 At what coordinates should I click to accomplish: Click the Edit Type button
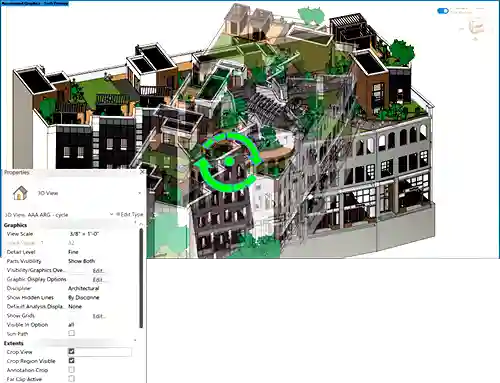click(x=130, y=214)
